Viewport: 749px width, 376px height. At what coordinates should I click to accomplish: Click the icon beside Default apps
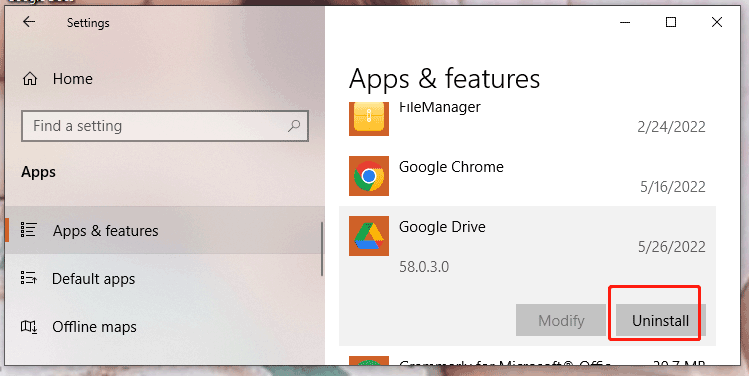pos(29,278)
